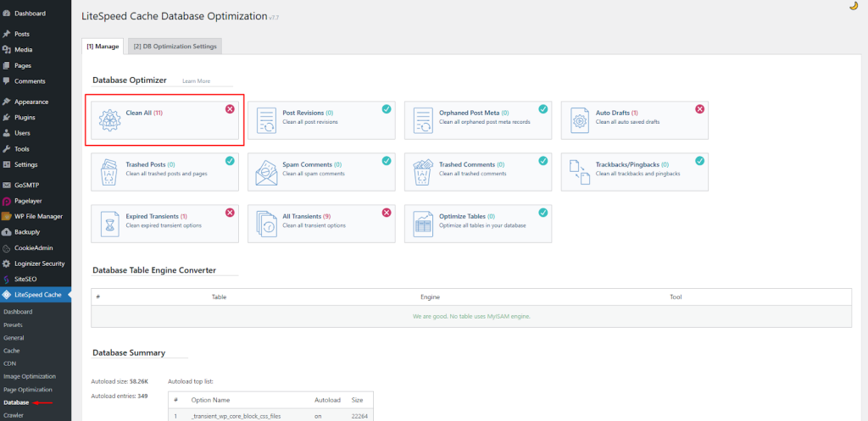Open the Learn More link

point(196,81)
